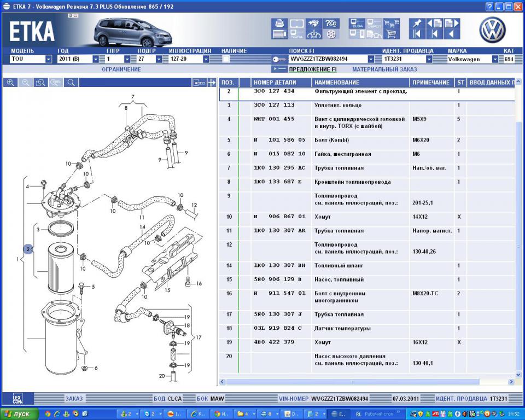This screenshot has height=420, width=525.
Task: Click the binoculars search icon
Action: (x=314, y=23)
